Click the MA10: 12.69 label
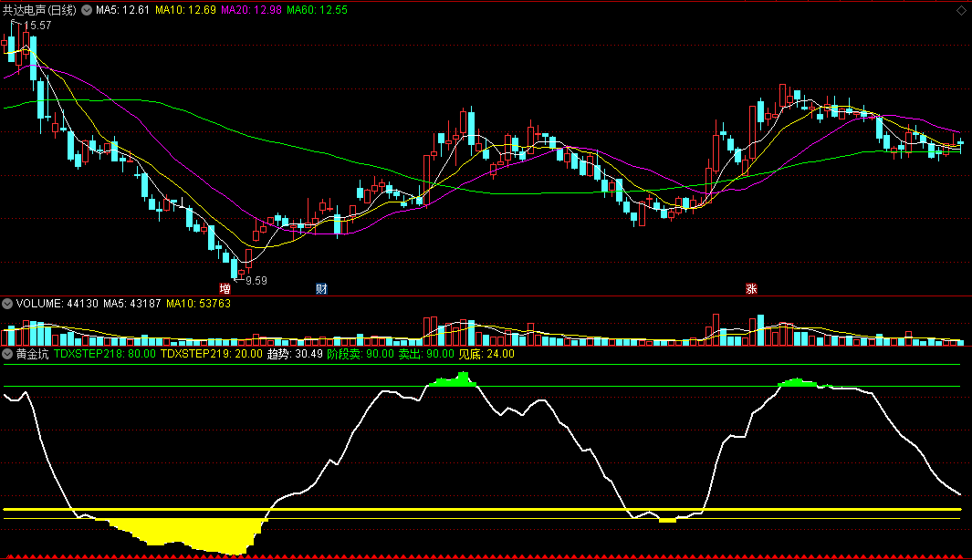This screenshot has height=560, width=972. (185, 10)
